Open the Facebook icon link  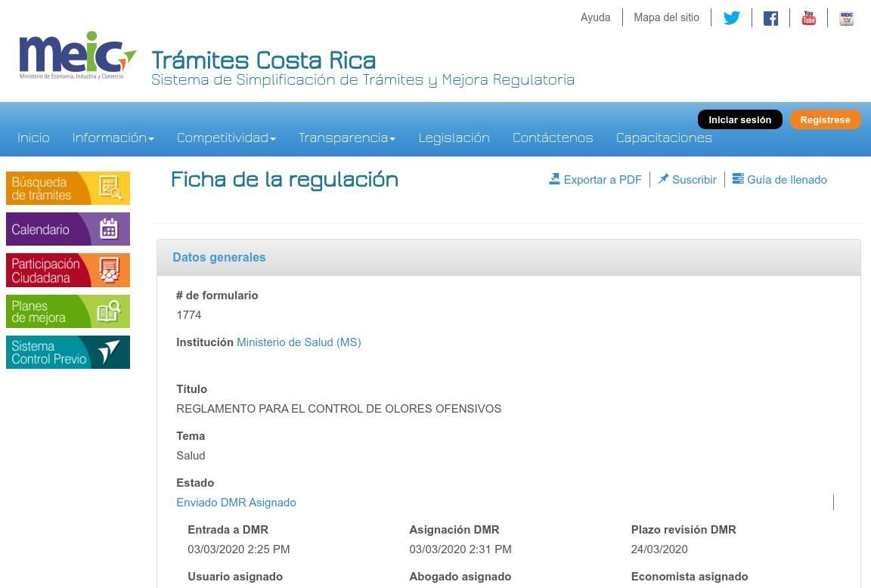click(770, 18)
